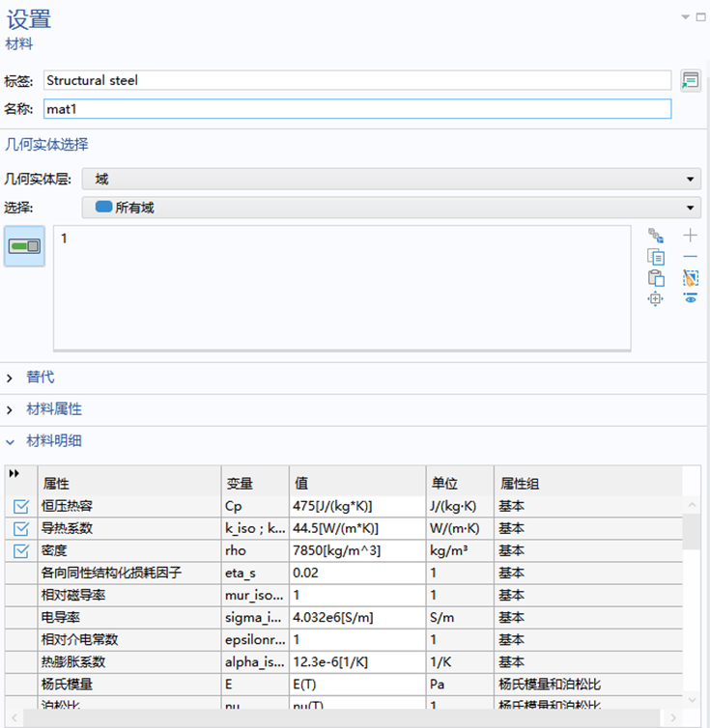Click the table scroll down arrow
710x728 pixels.
(x=692, y=700)
